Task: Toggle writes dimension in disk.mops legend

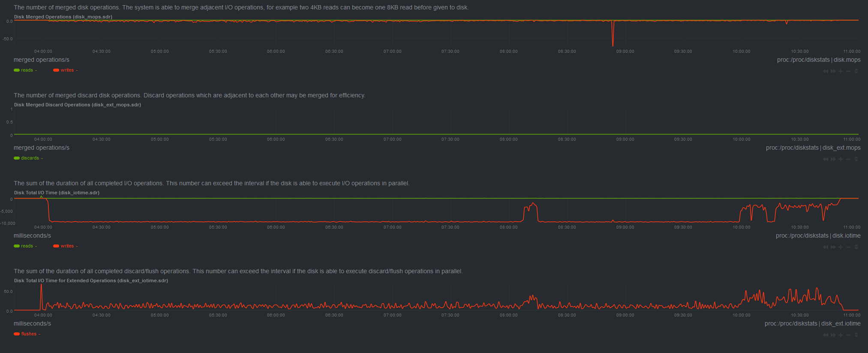Action: click(66, 70)
